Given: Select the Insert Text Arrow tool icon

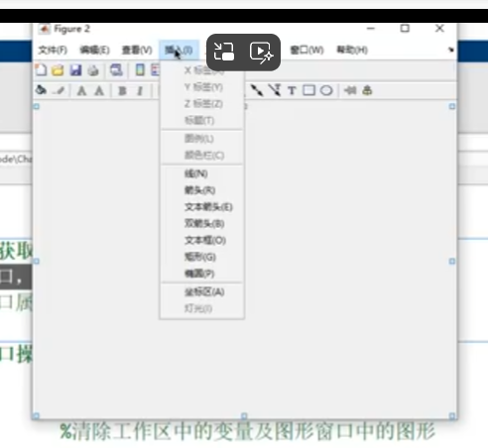Looking at the screenshot, I should point(275,90).
